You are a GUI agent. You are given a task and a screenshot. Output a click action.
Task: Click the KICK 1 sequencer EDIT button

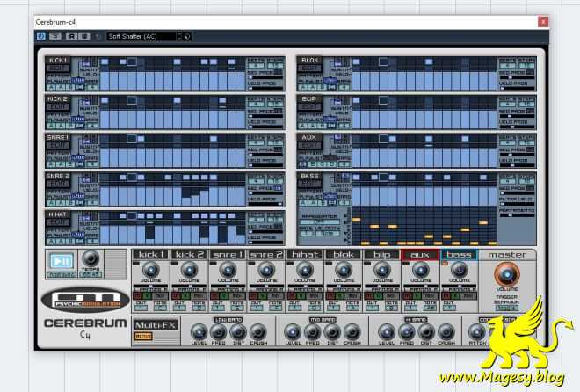pyautogui.click(x=58, y=69)
